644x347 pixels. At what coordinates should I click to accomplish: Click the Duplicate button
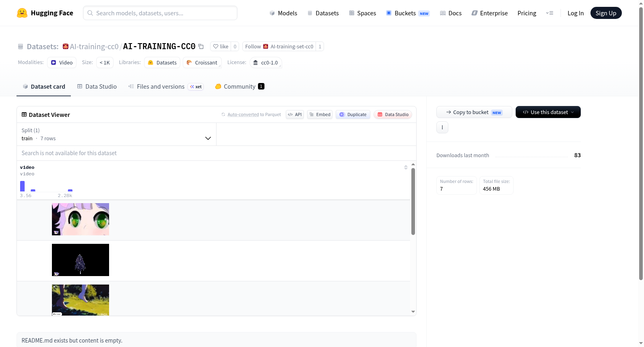(x=353, y=114)
